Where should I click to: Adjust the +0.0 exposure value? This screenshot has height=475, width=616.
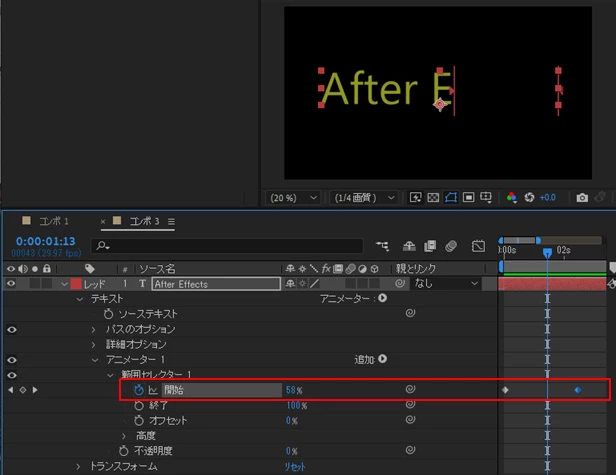[x=548, y=198]
